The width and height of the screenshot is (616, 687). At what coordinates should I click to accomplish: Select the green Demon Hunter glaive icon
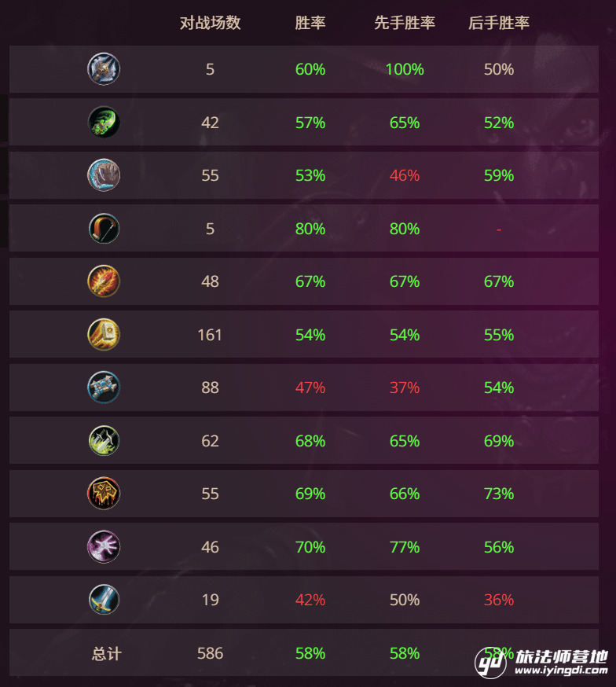tap(104, 123)
